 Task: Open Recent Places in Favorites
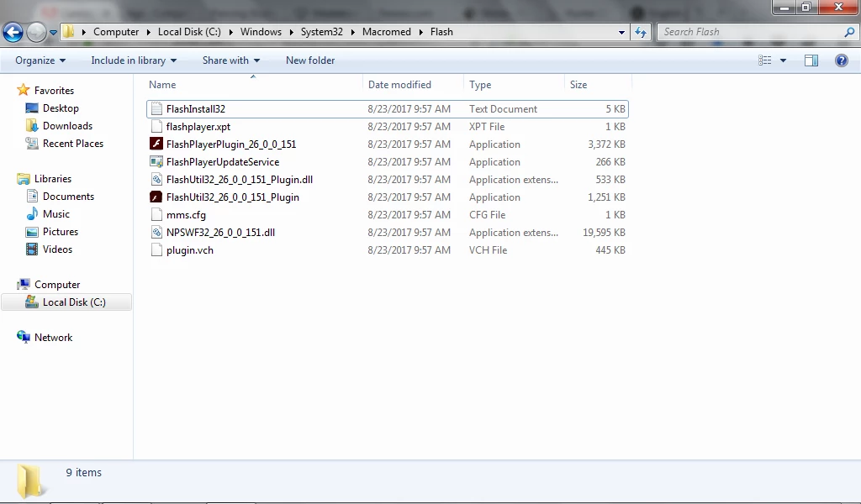pyautogui.click(x=73, y=143)
